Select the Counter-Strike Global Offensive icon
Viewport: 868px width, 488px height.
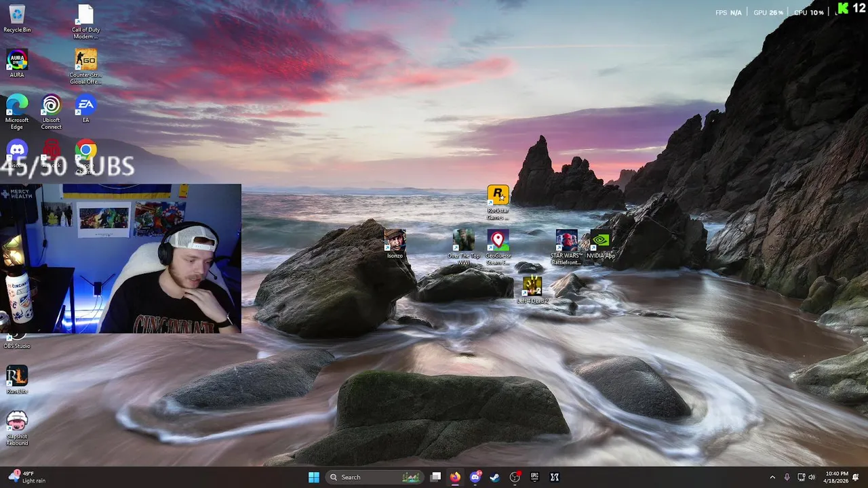(x=85, y=66)
